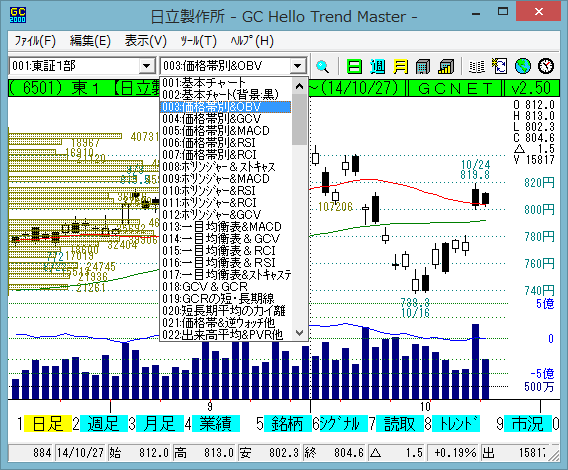Select 019:GCRの短・長期線 option
The height and width of the screenshot is (470, 568).
(225, 298)
